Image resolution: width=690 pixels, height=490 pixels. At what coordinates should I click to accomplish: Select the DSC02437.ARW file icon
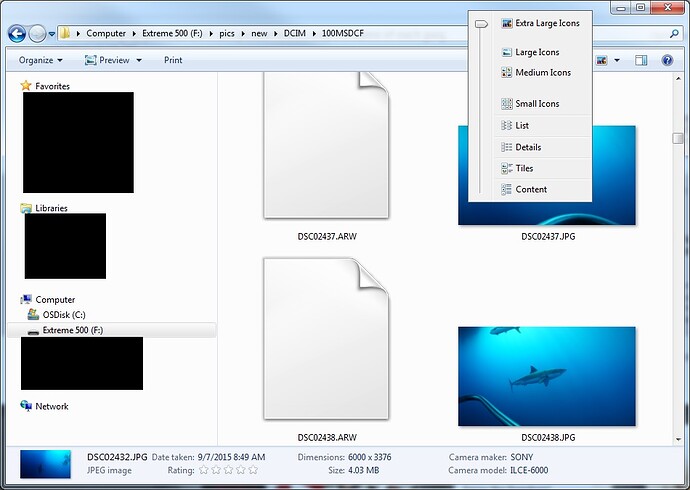(x=326, y=146)
